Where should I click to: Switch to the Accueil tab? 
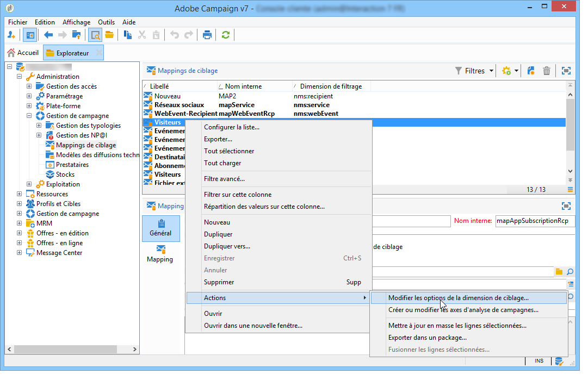click(x=23, y=53)
